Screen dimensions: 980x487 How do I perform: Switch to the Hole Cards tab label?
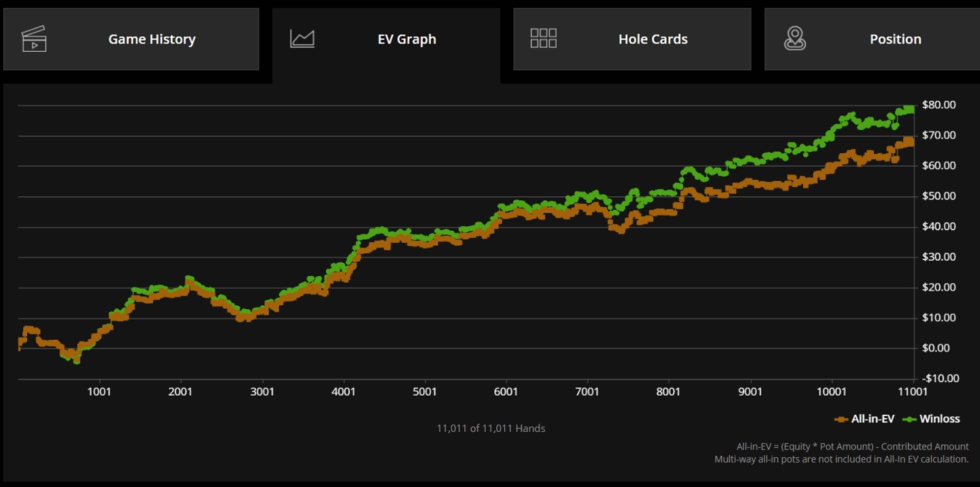(653, 40)
